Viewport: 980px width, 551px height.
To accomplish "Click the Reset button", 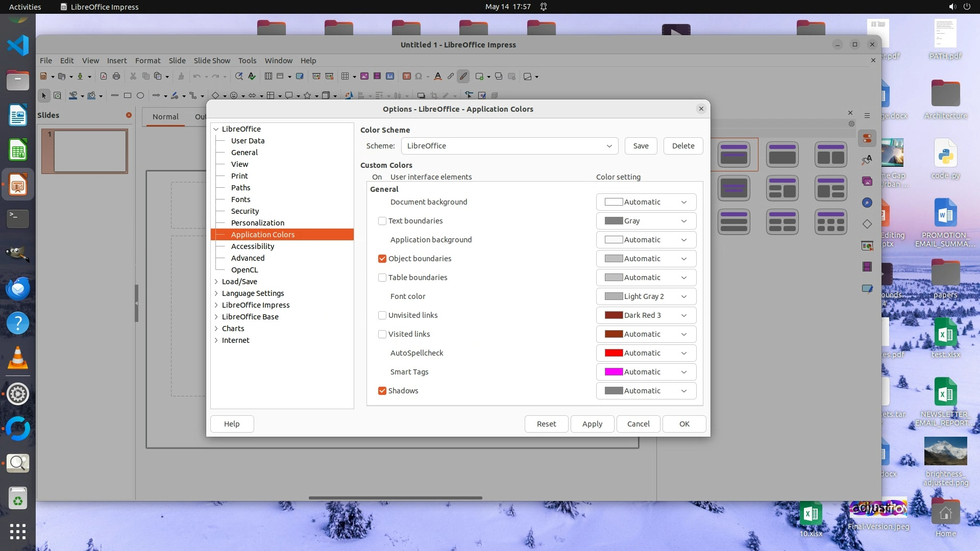I will click(546, 424).
